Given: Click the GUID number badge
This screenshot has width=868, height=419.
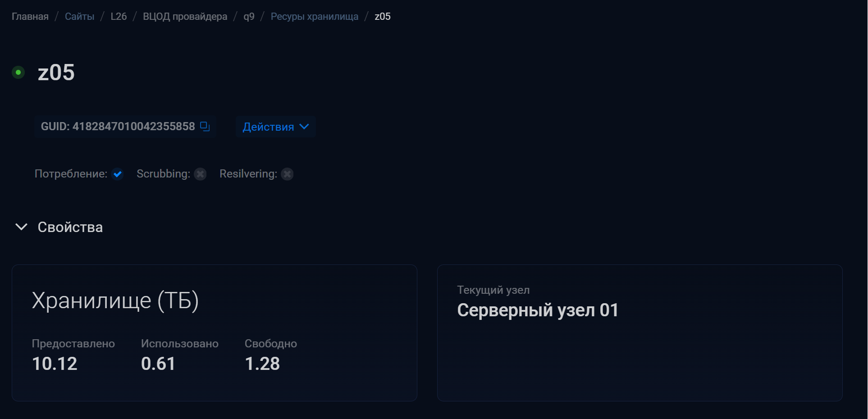Looking at the screenshot, I should [x=125, y=127].
